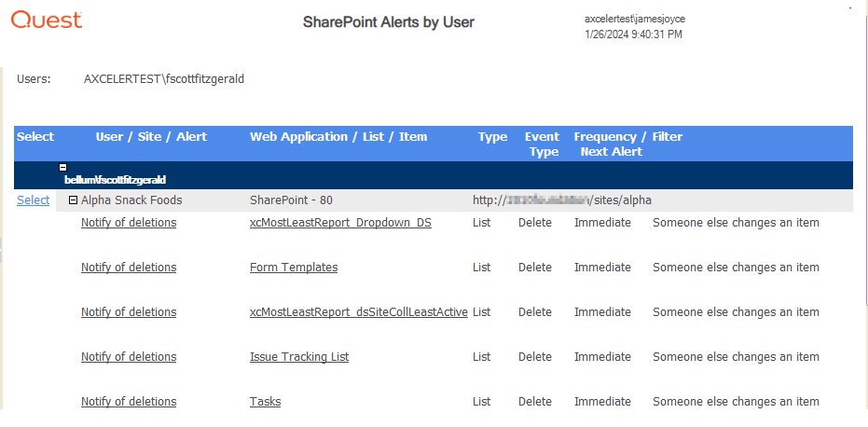Click the Select link beside Alpha Snack Foods
Screen dimensions: 868x427
[x=34, y=200]
